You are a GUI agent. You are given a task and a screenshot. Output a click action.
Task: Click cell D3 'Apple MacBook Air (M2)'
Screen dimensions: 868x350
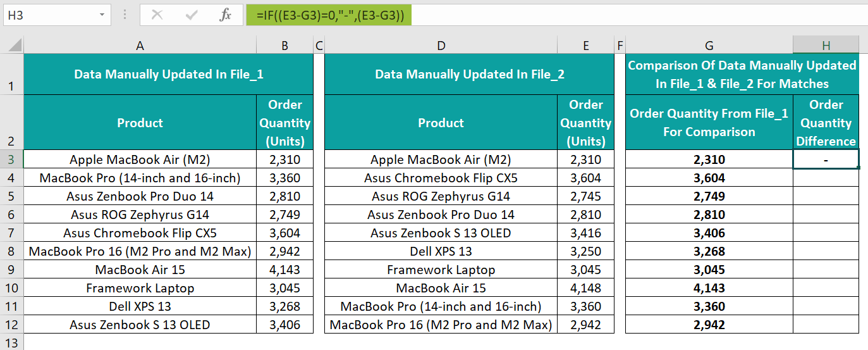click(441, 159)
